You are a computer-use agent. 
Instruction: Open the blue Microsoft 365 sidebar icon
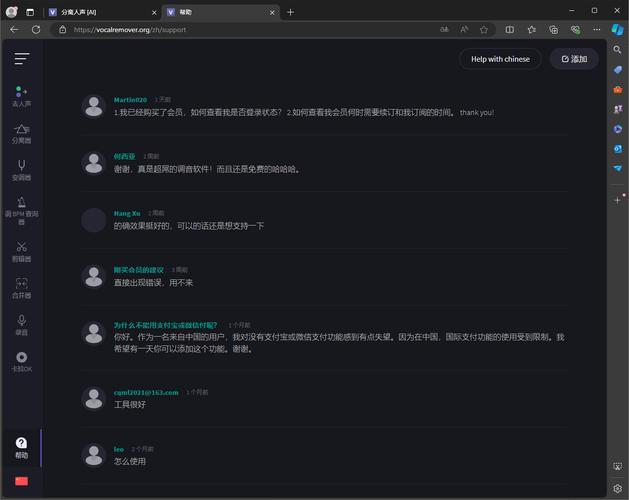pos(617,129)
